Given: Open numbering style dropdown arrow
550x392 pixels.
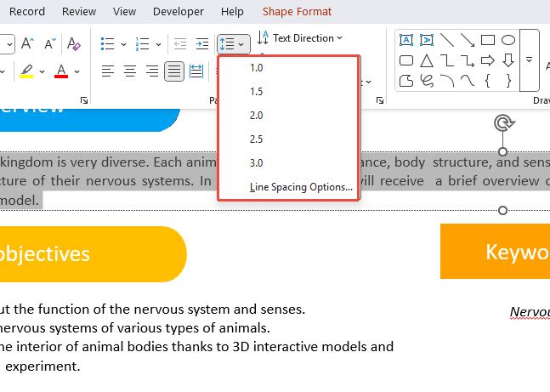Looking at the screenshot, I should tap(159, 44).
